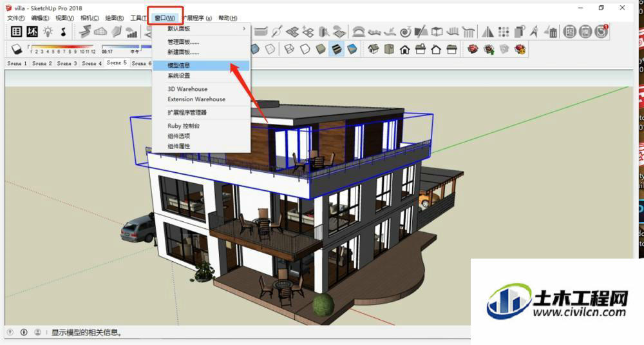Select the Iso view house icon
The image size is (644, 345).
[374, 50]
